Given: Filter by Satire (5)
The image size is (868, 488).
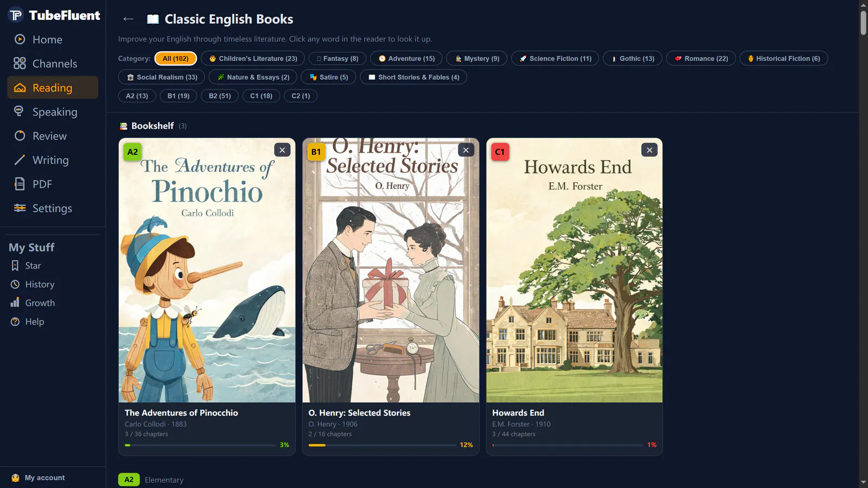Looking at the screenshot, I should (329, 77).
